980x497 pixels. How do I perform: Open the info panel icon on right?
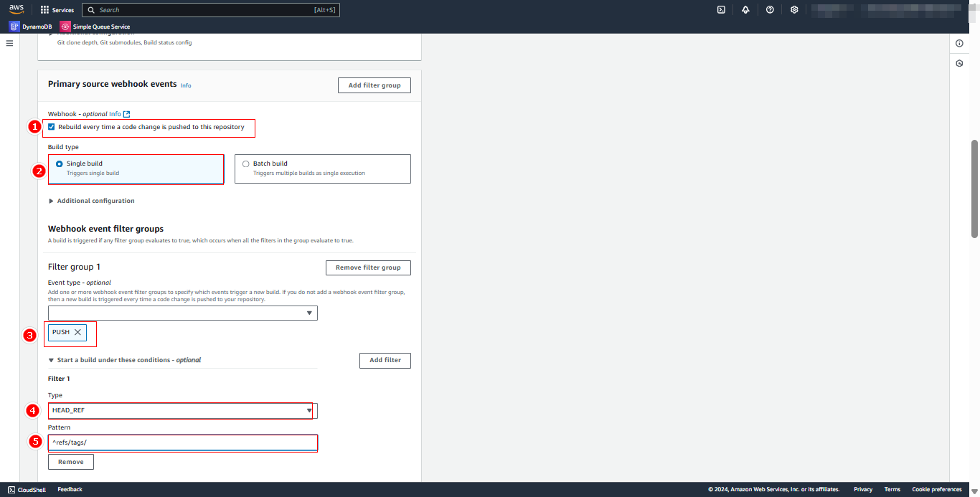tap(959, 44)
